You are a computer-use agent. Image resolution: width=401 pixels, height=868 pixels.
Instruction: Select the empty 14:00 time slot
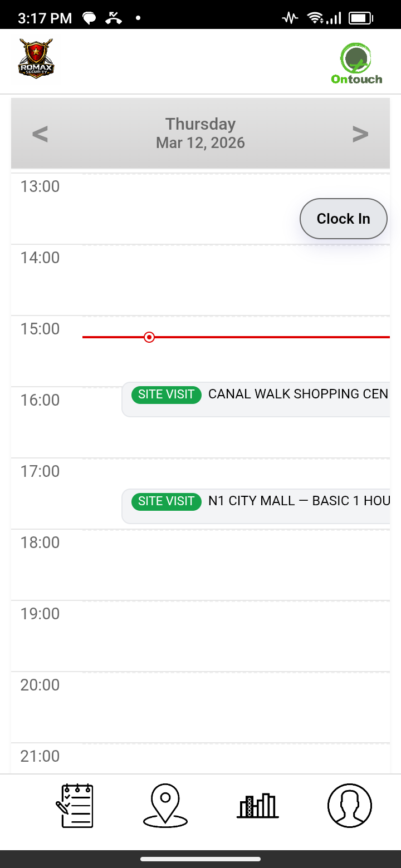pyautogui.click(x=234, y=280)
